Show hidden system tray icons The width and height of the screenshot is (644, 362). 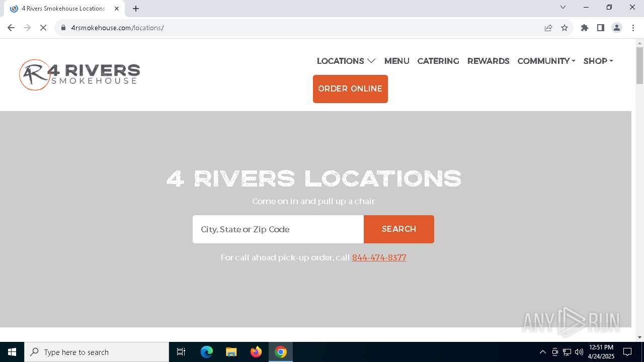pyautogui.click(x=542, y=352)
